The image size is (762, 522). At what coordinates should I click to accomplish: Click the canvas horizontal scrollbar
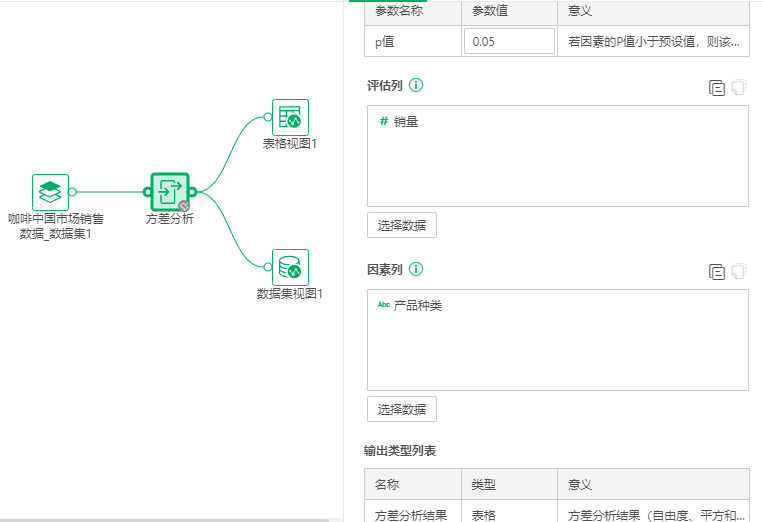click(165, 519)
